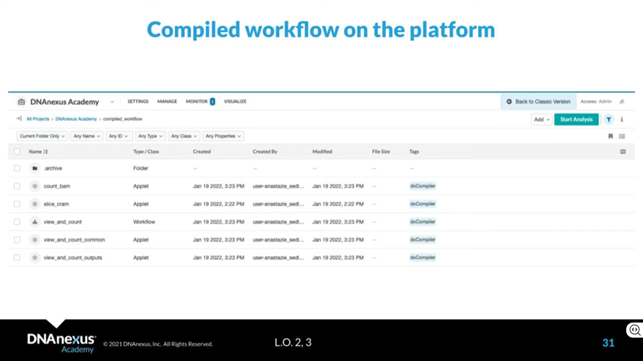Open the Any ID filter dropdown

click(118, 136)
